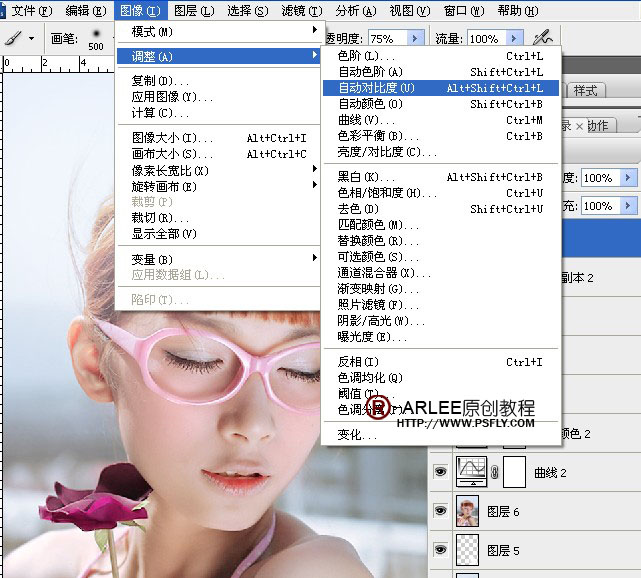Select 照片滤镜(F)... adjustment
The height and width of the screenshot is (578, 641).
(441, 305)
